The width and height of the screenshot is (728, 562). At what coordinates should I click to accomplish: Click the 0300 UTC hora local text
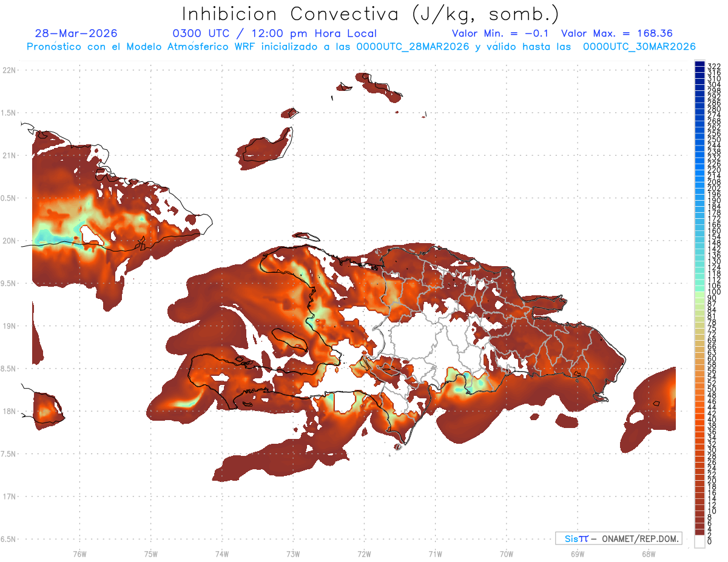pos(275,33)
